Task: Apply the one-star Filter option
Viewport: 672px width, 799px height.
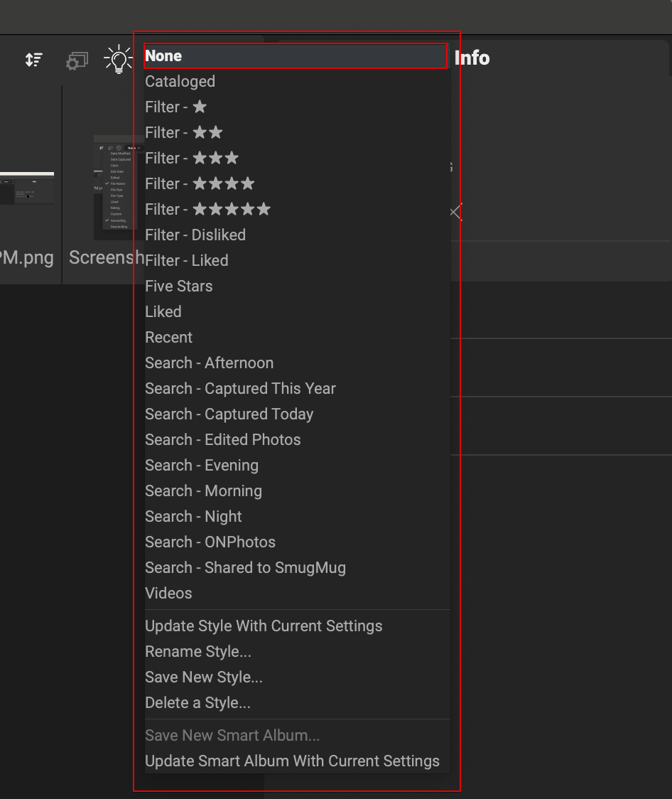Action: tap(175, 107)
